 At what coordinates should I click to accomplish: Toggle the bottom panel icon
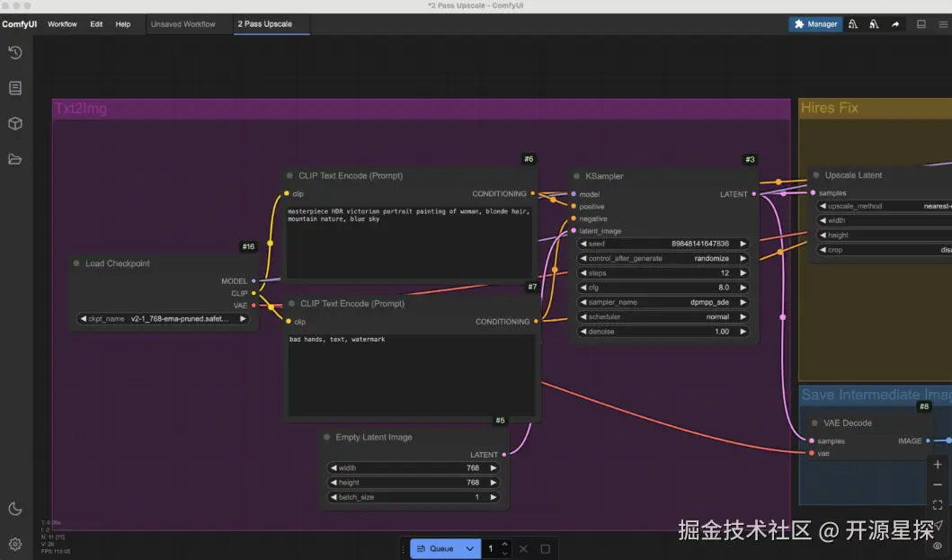point(921,24)
